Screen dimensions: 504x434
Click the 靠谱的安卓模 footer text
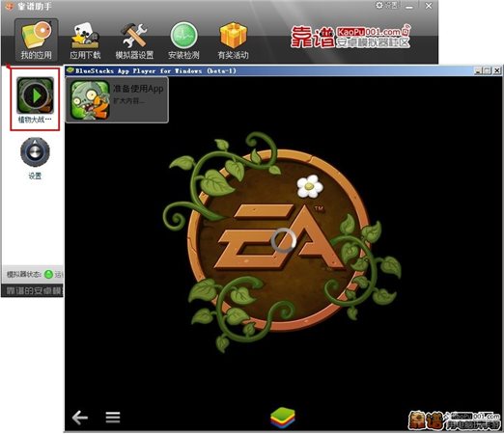pyautogui.click(x=34, y=290)
